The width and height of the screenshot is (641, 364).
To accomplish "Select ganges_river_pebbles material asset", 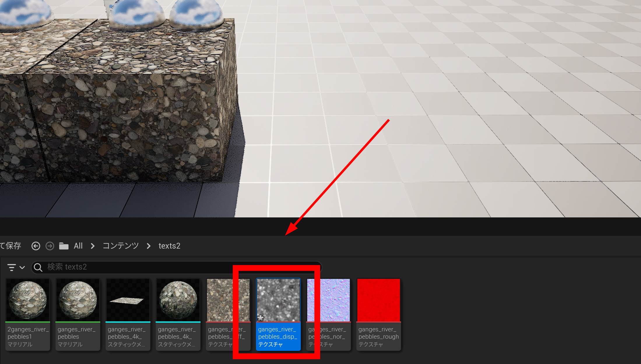I will coord(78,314).
